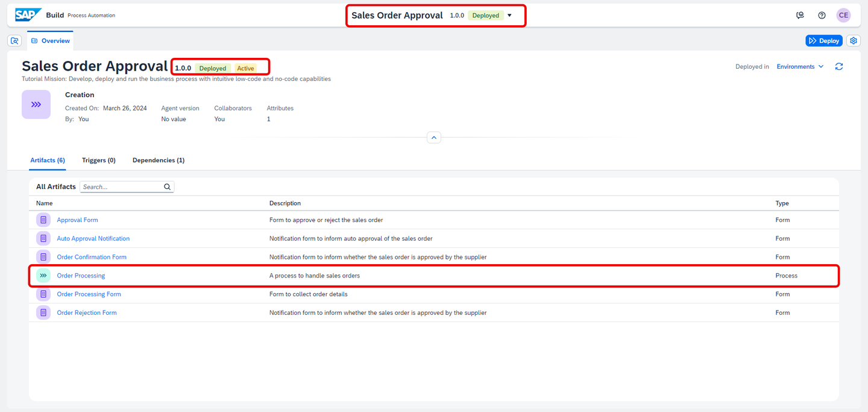Image resolution: width=868 pixels, height=412 pixels.
Task: Click the header title Sales Order Approval
Action: [397, 16]
